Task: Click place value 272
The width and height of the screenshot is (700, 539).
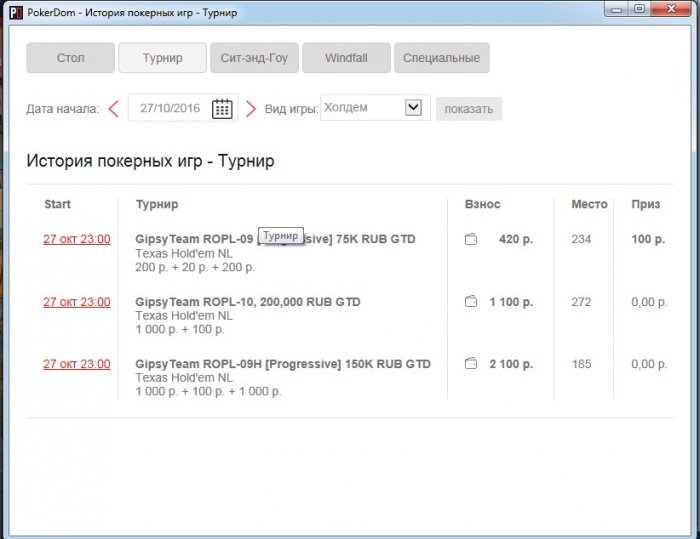Action: [x=581, y=302]
